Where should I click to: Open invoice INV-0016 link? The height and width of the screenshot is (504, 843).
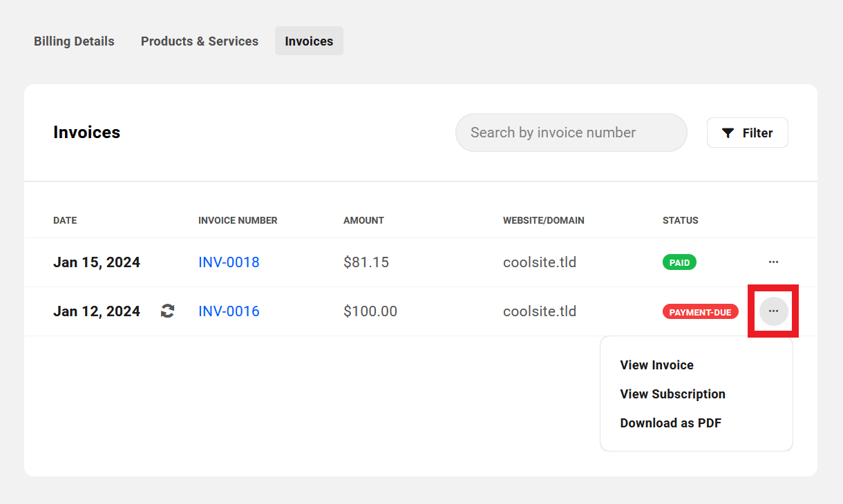tap(229, 311)
